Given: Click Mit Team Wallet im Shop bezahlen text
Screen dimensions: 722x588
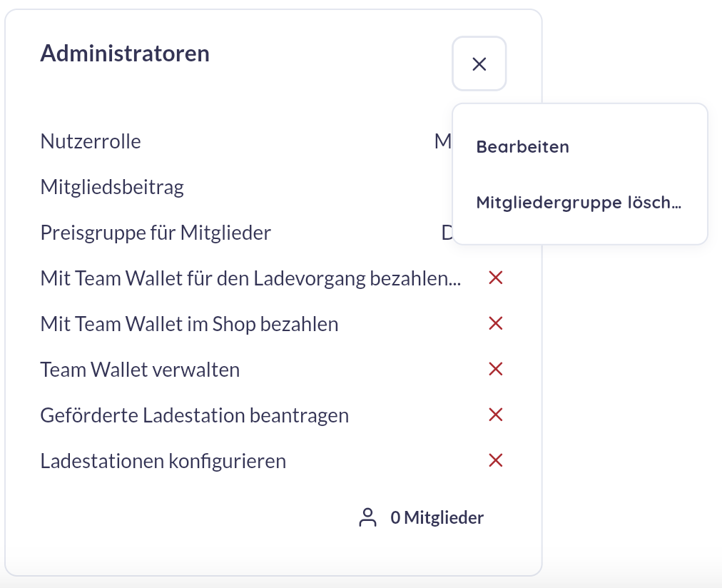Looking at the screenshot, I should click(x=189, y=324).
